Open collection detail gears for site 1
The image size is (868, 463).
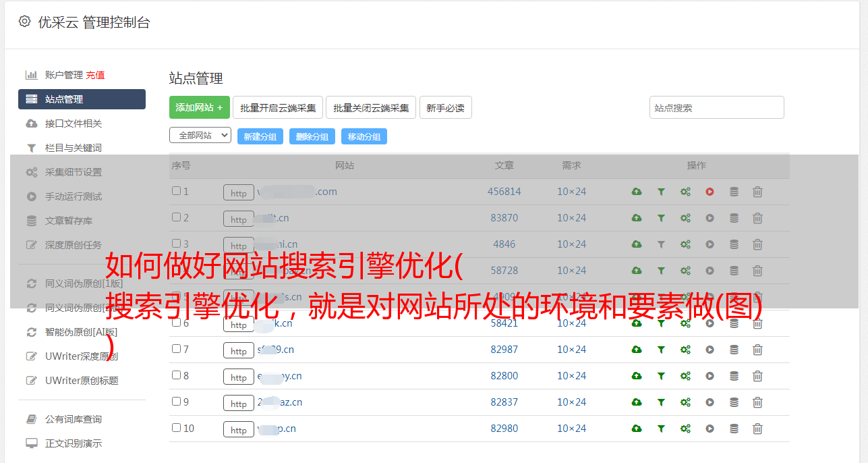[685, 192]
